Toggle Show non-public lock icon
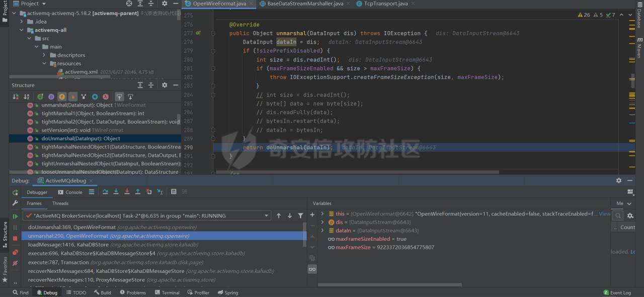Image resolution: width=644 pixels, height=297 pixels. pos(73,96)
